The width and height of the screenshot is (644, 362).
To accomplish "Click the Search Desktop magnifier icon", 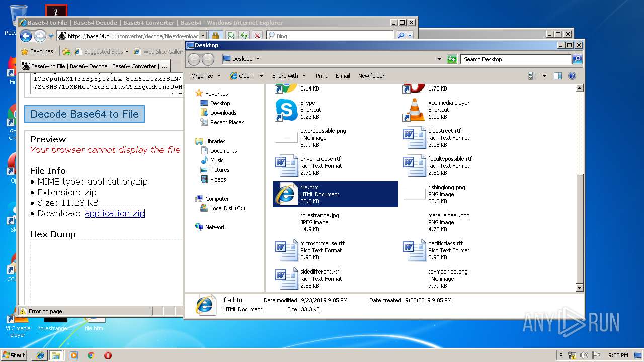I will [577, 59].
